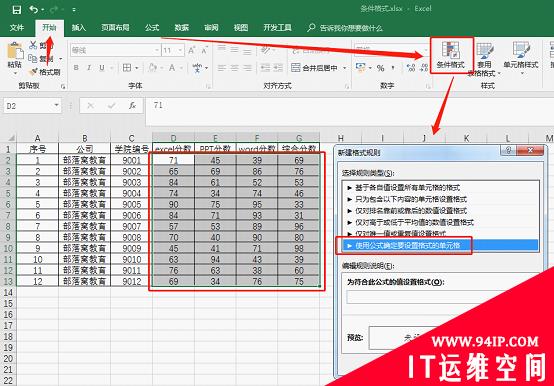Click the Increase Decimal icon
Image resolution: width=554 pixels, height=386 pixels.
point(411,68)
